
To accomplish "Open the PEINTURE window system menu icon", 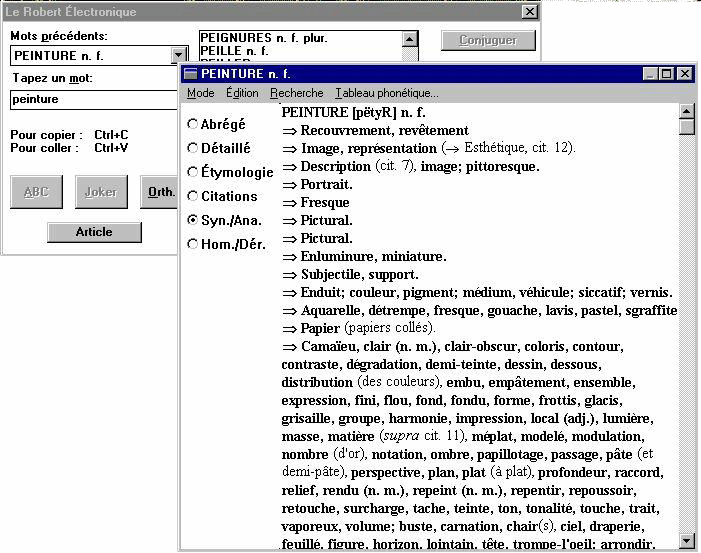I will coord(190,74).
